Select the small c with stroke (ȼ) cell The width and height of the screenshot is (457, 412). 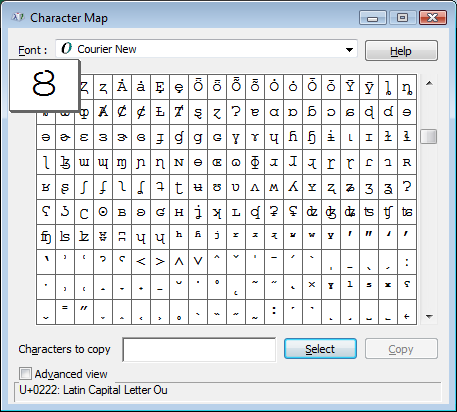[141, 112]
